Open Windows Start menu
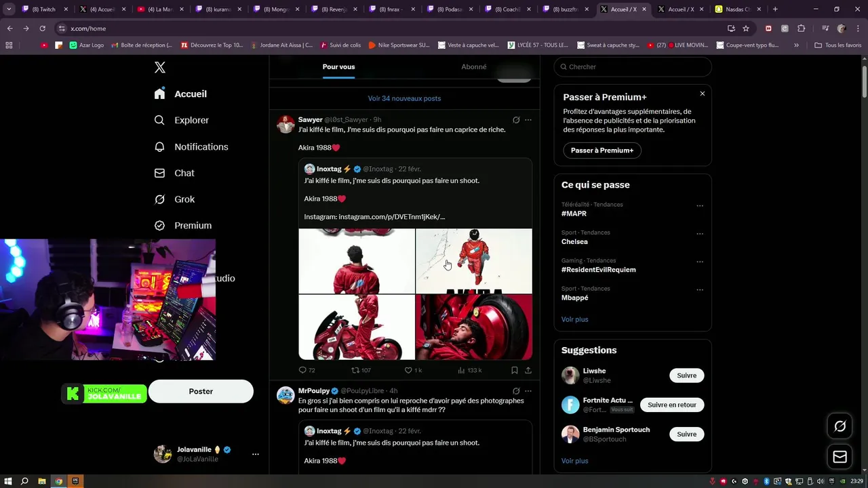This screenshot has width=868, height=488. (8, 481)
